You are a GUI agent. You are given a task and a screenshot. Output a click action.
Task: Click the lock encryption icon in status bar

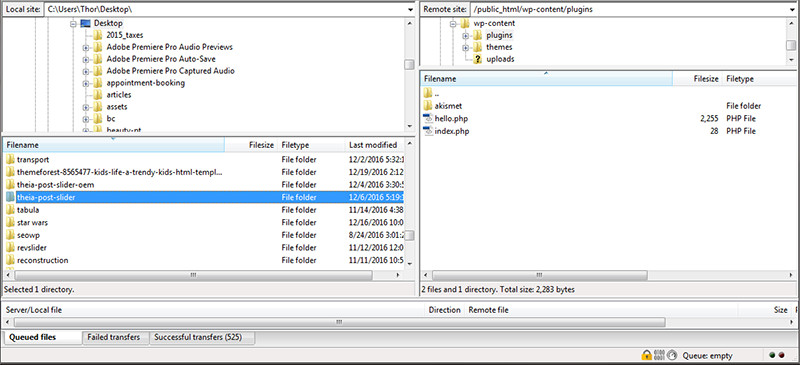tap(646, 355)
